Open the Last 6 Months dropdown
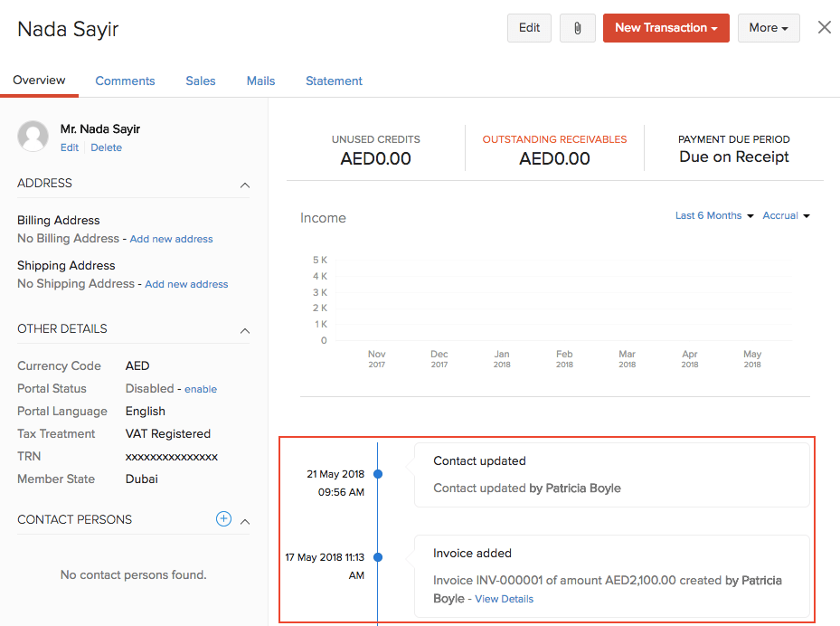 (713, 215)
